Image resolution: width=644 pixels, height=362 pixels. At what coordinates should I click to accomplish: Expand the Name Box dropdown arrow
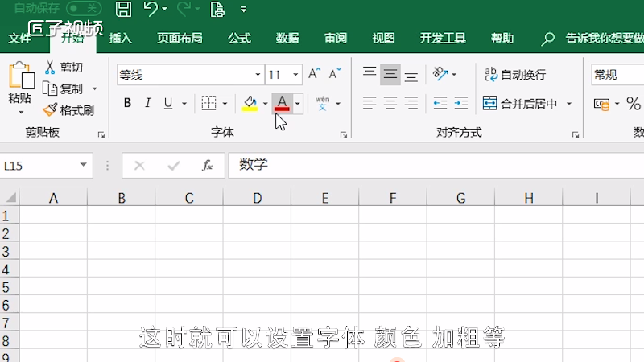tap(84, 166)
